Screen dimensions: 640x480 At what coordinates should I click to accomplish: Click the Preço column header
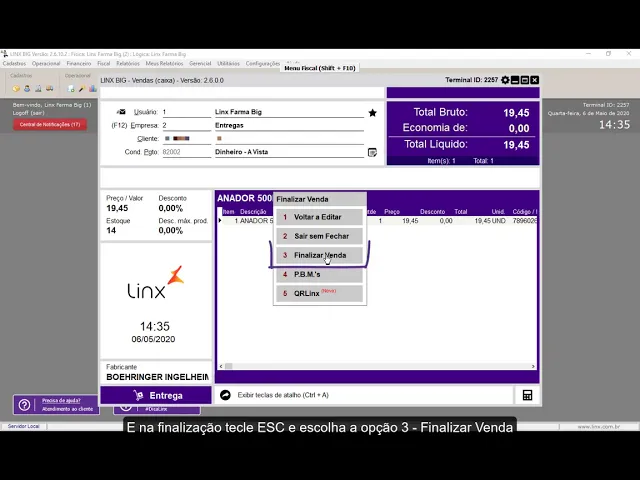(x=392, y=212)
